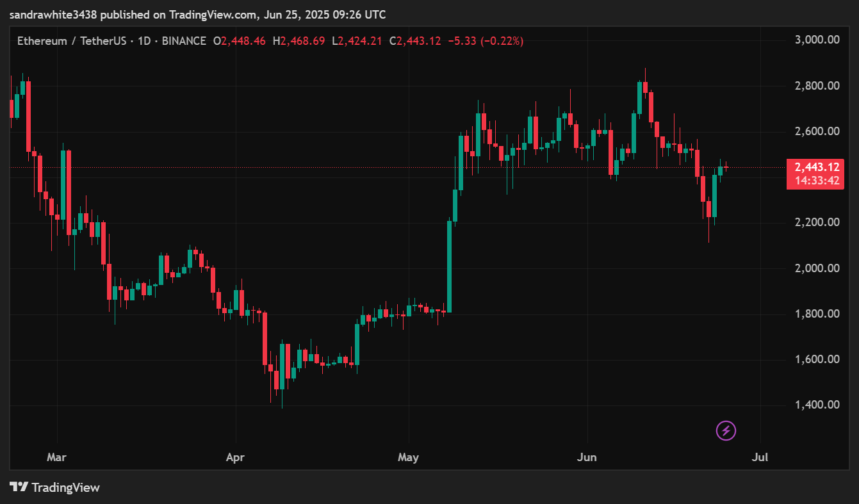Click the tall green candle in early May
859x504 pixels.
pyautogui.click(x=449, y=266)
